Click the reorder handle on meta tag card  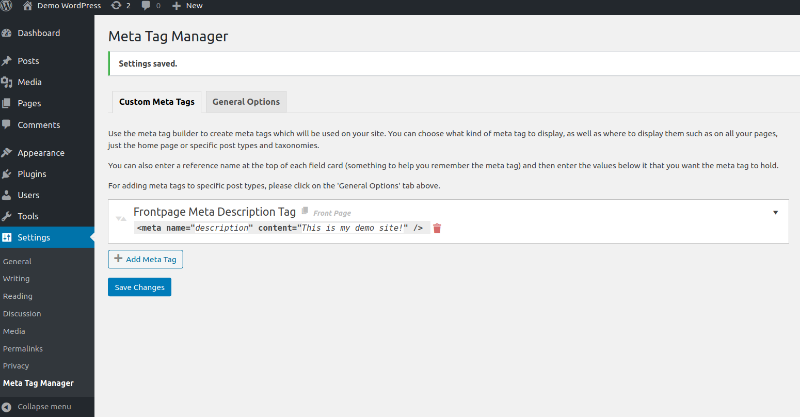pos(121,218)
